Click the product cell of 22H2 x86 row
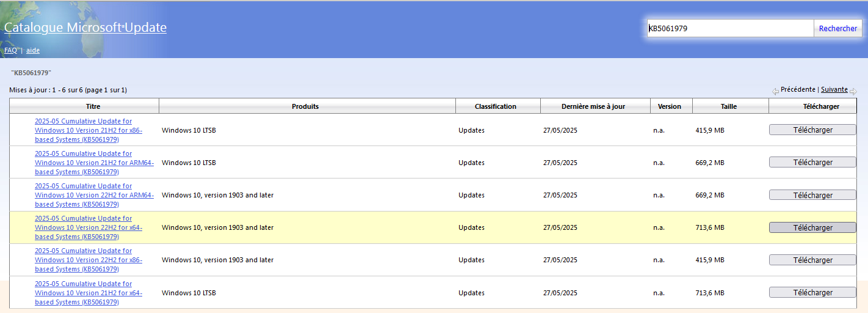Viewport: 868px width, 313px height. tap(217, 260)
